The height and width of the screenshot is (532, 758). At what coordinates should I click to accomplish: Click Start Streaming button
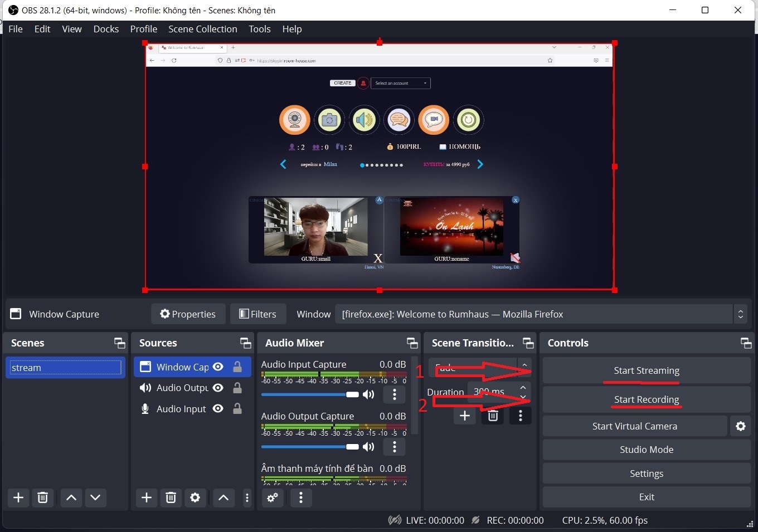[647, 370]
